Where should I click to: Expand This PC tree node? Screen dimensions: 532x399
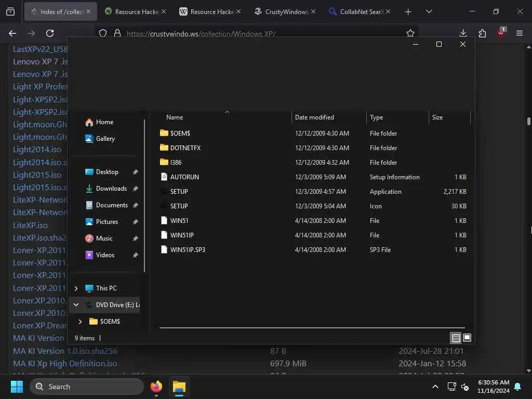pyautogui.click(x=76, y=288)
